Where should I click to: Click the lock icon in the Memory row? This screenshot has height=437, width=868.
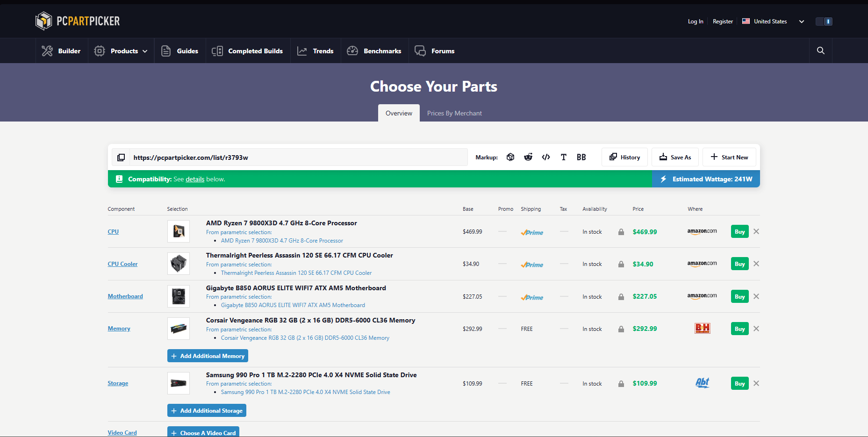[x=621, y=329]
